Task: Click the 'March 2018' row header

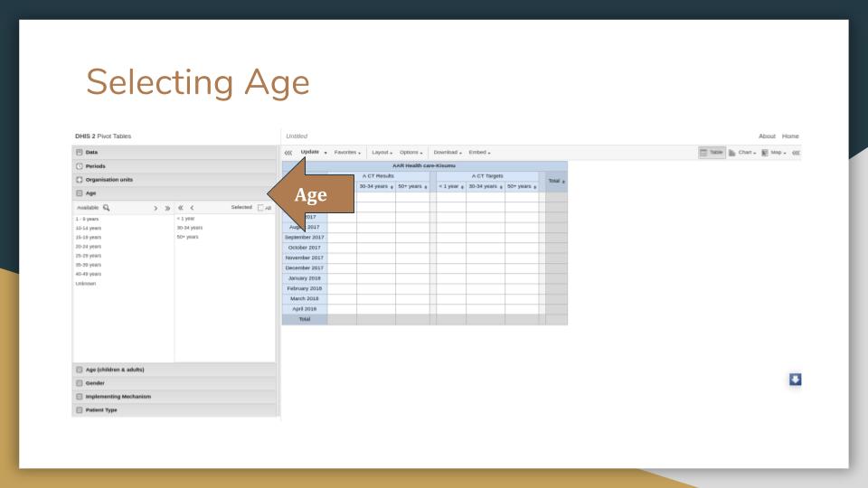Action: coord(305,299)
